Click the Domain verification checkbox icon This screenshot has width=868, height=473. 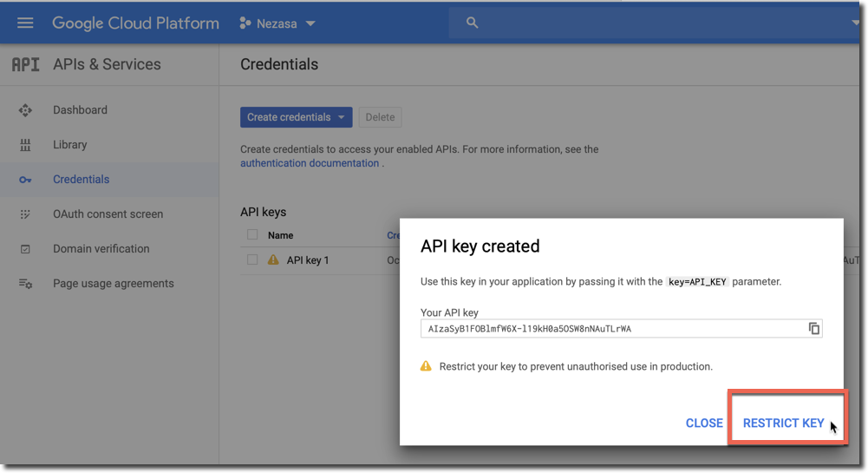[25, 249]
